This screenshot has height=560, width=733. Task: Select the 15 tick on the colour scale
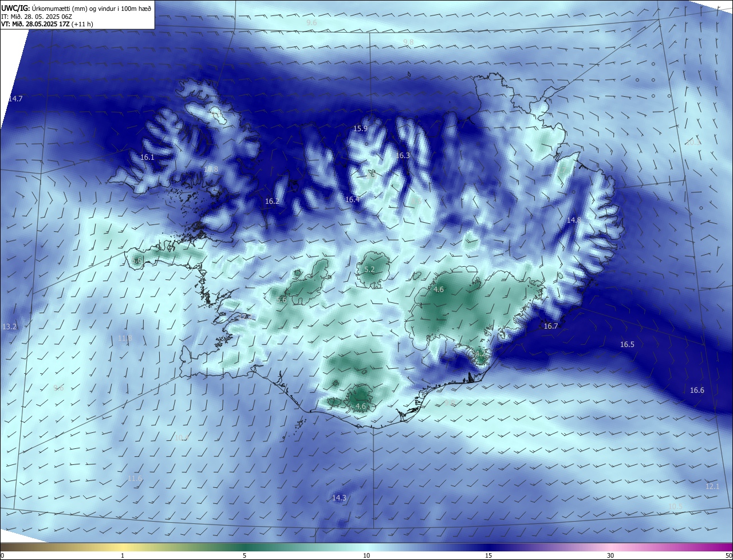point(488,556)
